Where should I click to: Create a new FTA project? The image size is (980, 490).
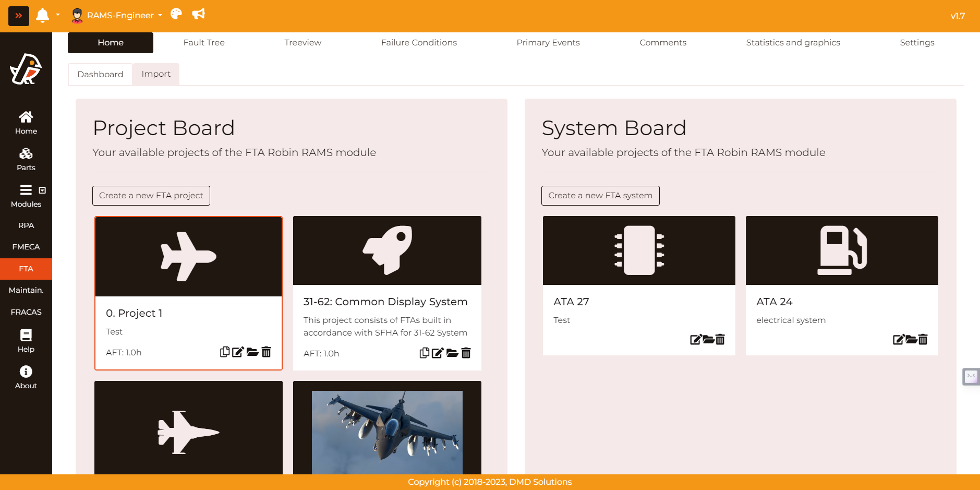pyautogui.click(x=151, y=196)
